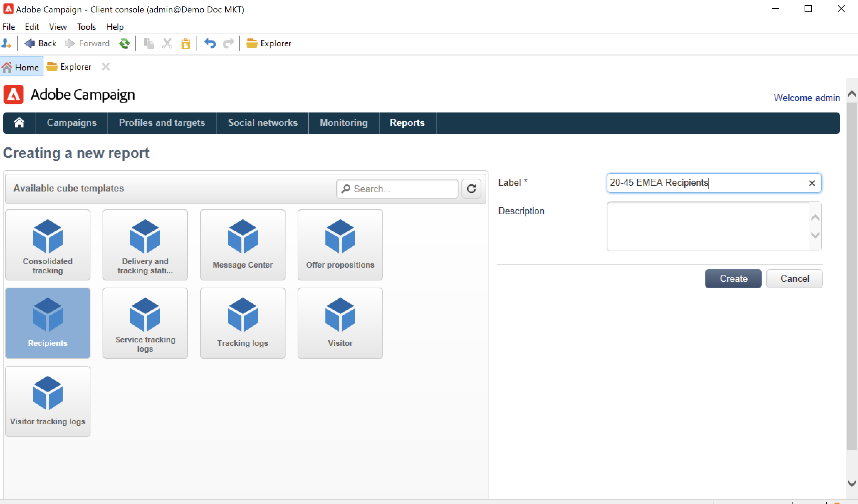Select the Message Center cube template

242,245
